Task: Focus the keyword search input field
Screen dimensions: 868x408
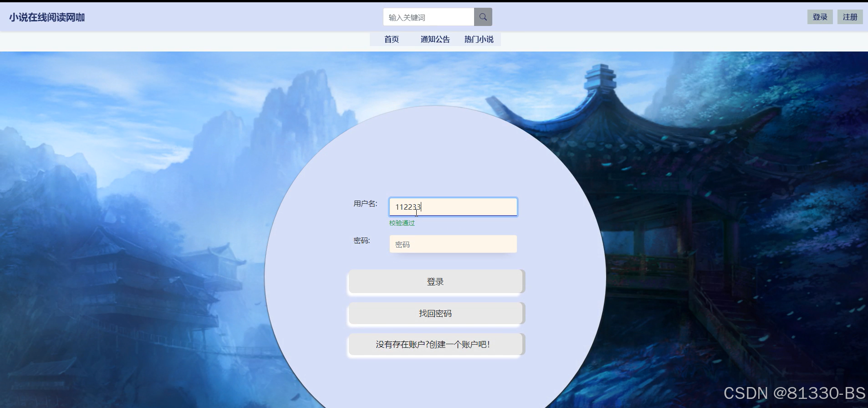Action: [x=429, y=17]
